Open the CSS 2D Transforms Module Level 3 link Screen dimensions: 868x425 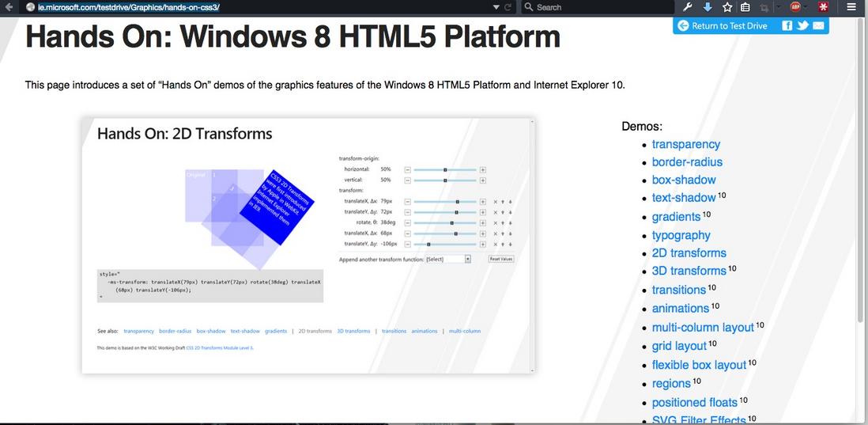pyautogui.click(x=220, y=348)
